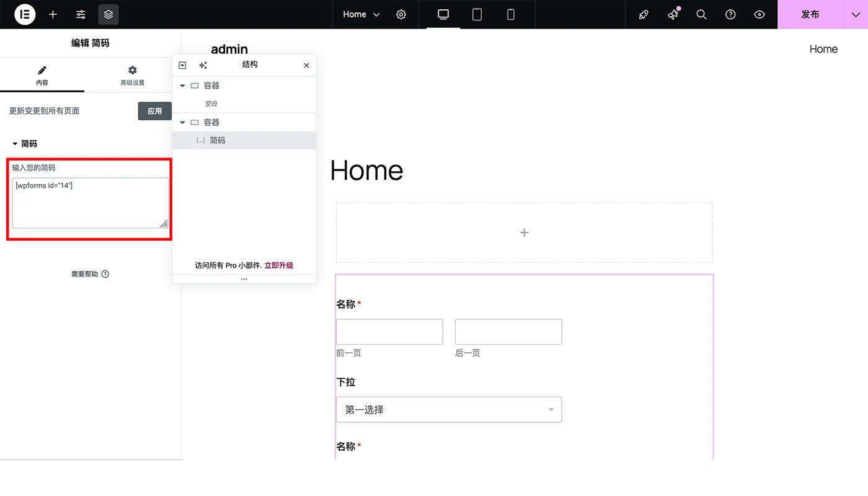Preview page changes with the eye icon

[759, 14]
